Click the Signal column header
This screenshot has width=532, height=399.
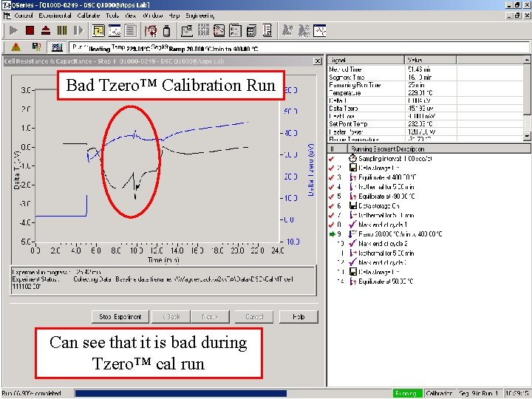tap(366, 60)
